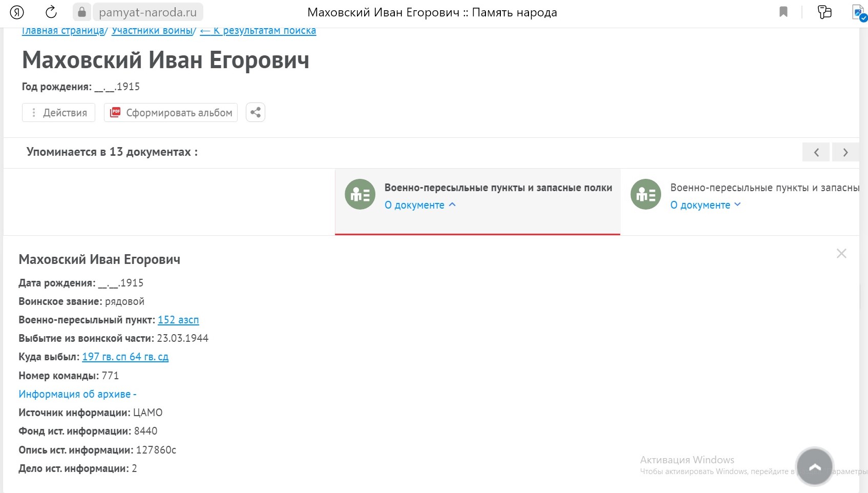Click the Yandex browser logo icon
This screenshot has width=868, height=493.
click(x=17, y=12)
